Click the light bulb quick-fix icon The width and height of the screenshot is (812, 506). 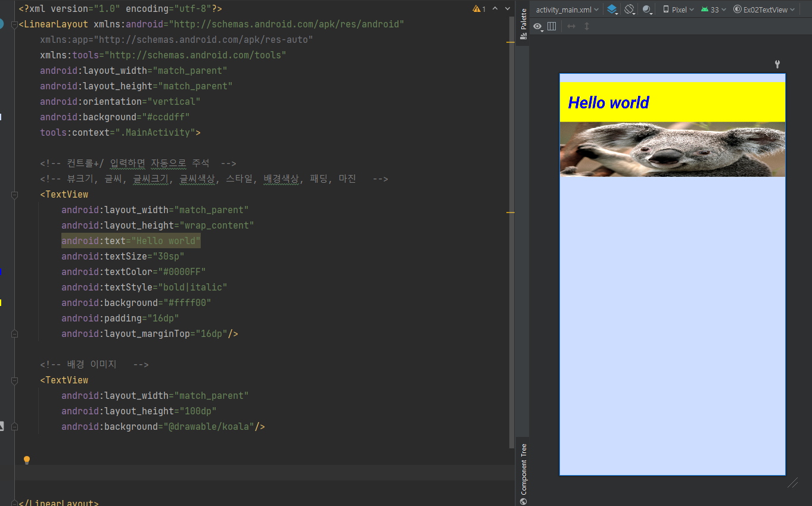click(26, 460)
